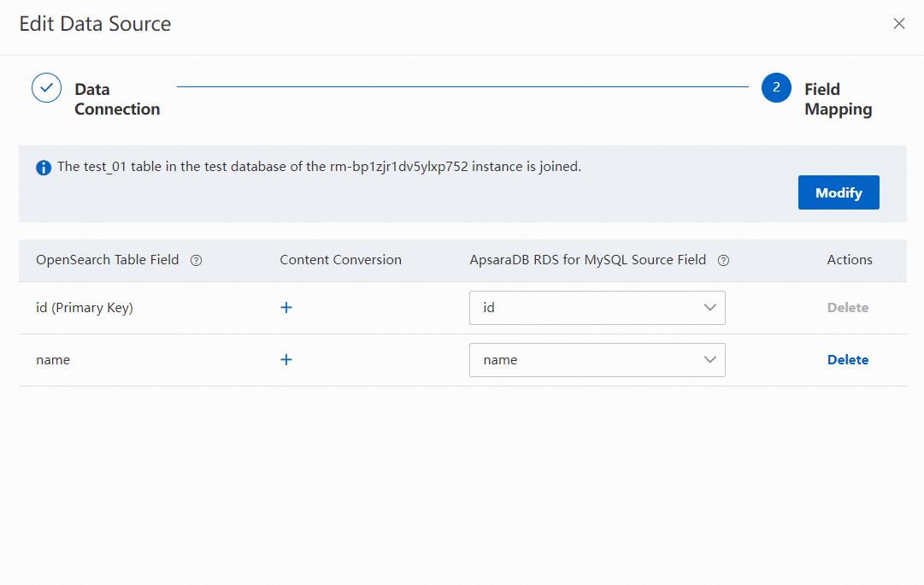Click the info icon in the notice banner
924x585 pixels.
coord(44,168)
